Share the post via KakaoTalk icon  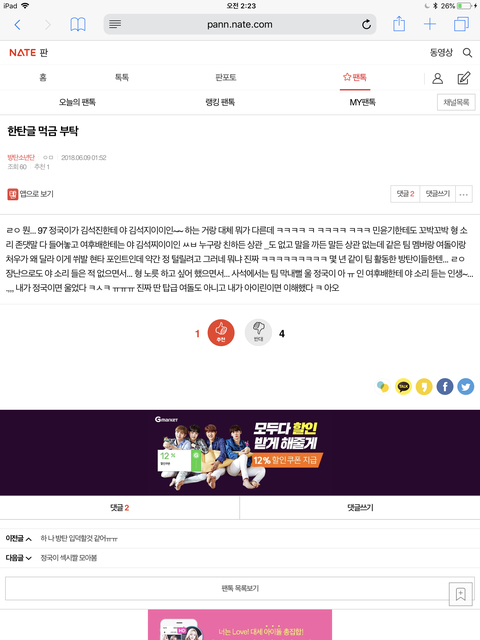pos(403,386)
